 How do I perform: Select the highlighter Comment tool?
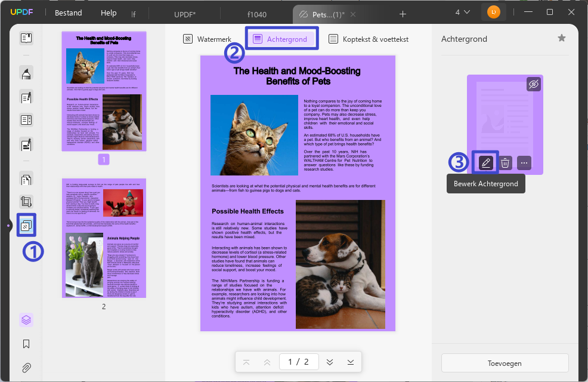point(26,73)
